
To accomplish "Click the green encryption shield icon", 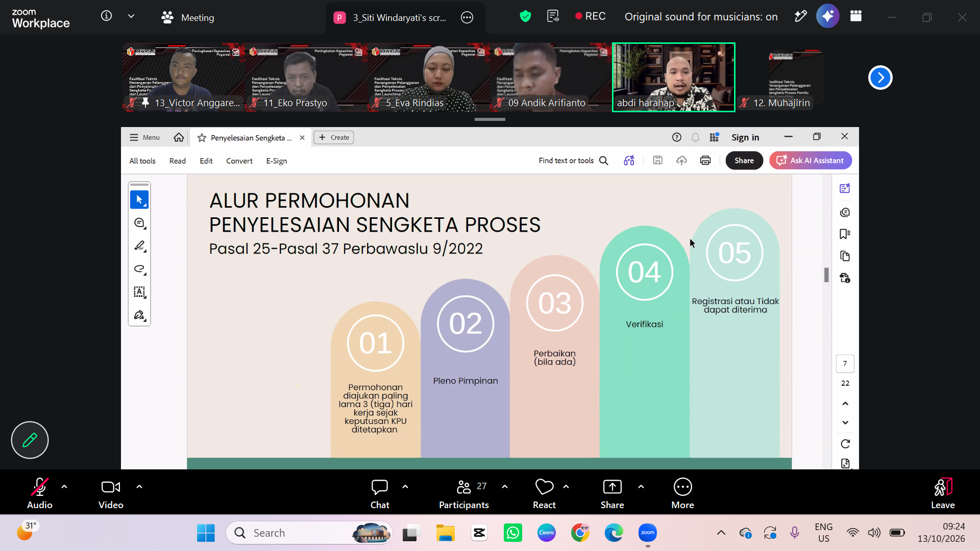I will [525, 17].
